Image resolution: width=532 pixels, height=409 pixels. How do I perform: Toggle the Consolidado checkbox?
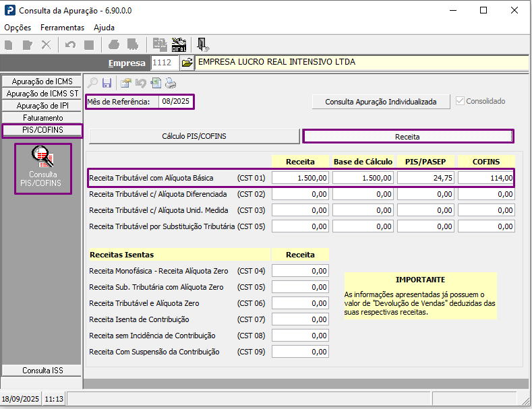tap(461, 101)
